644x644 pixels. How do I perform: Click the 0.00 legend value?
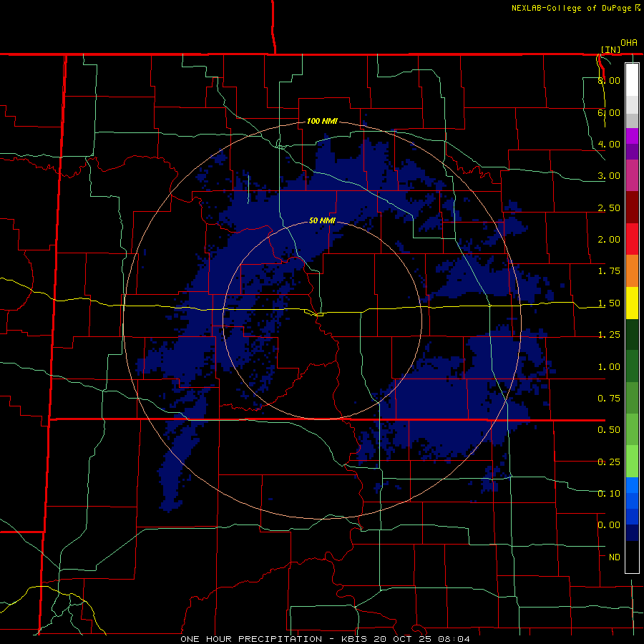[x=609, y=525]
